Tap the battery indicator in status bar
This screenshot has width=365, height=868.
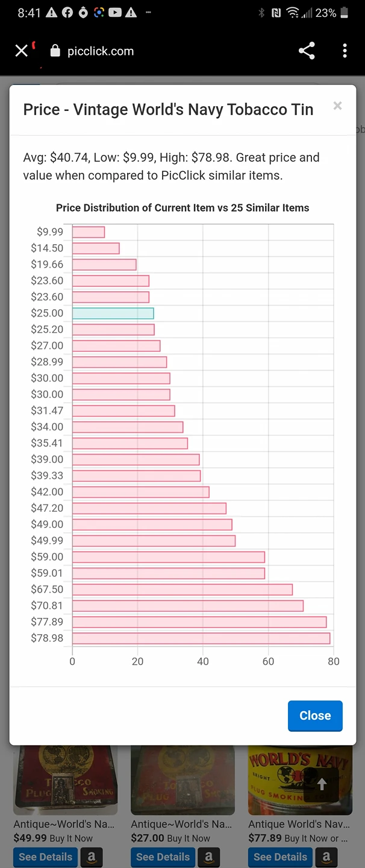coord(345,13)
